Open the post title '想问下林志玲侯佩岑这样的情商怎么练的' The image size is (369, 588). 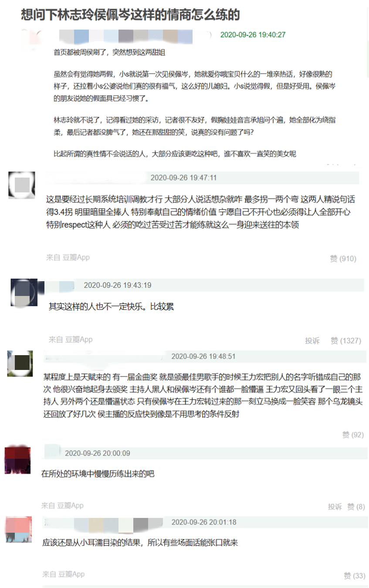tap(131, 15)
